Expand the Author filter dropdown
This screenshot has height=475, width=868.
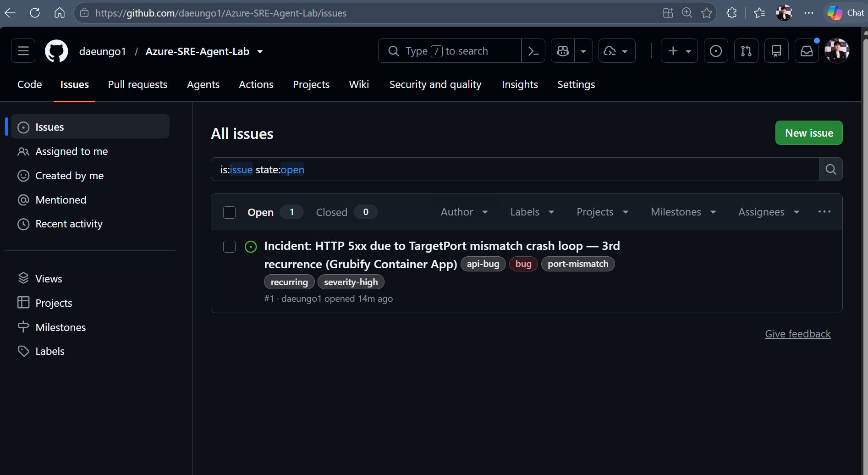pyautogui.click(x=464, y=212)
